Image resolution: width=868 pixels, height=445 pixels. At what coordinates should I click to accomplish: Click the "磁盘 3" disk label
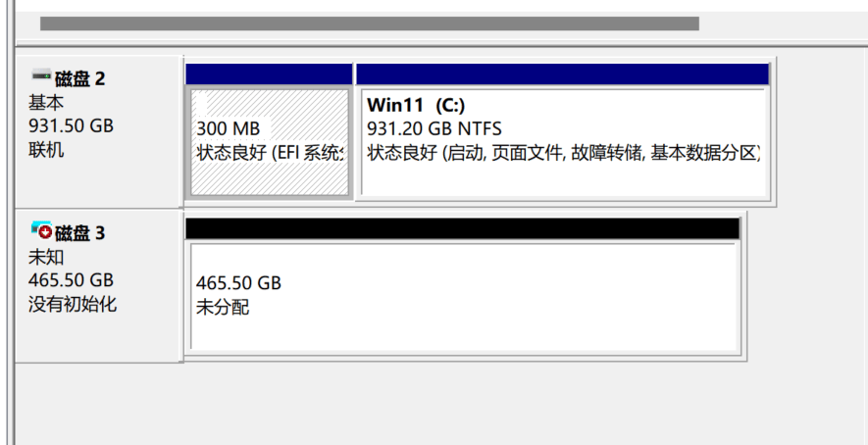80,233
